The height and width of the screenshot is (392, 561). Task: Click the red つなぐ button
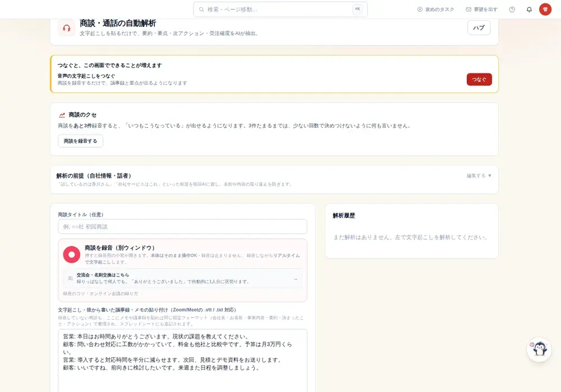(479, 80)
